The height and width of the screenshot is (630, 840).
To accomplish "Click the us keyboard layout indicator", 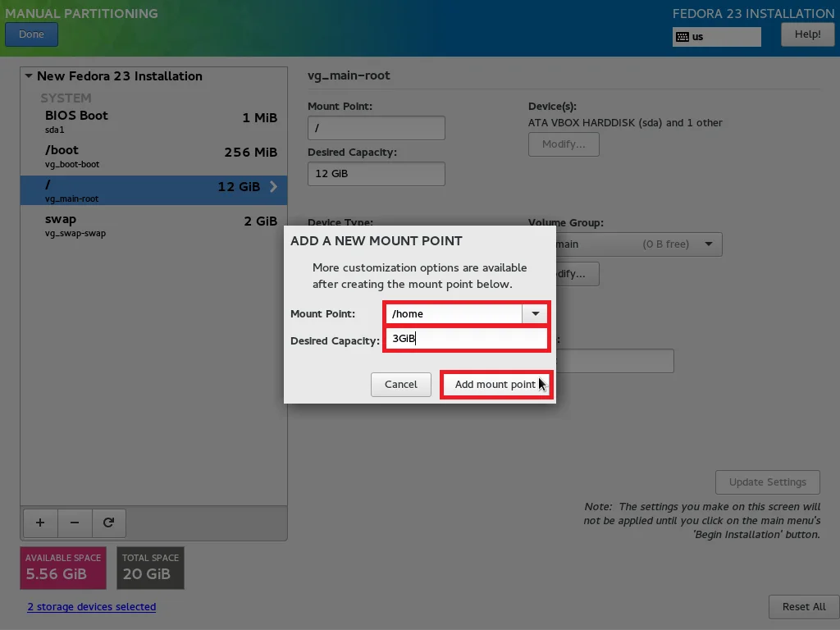I will [717, 37].
